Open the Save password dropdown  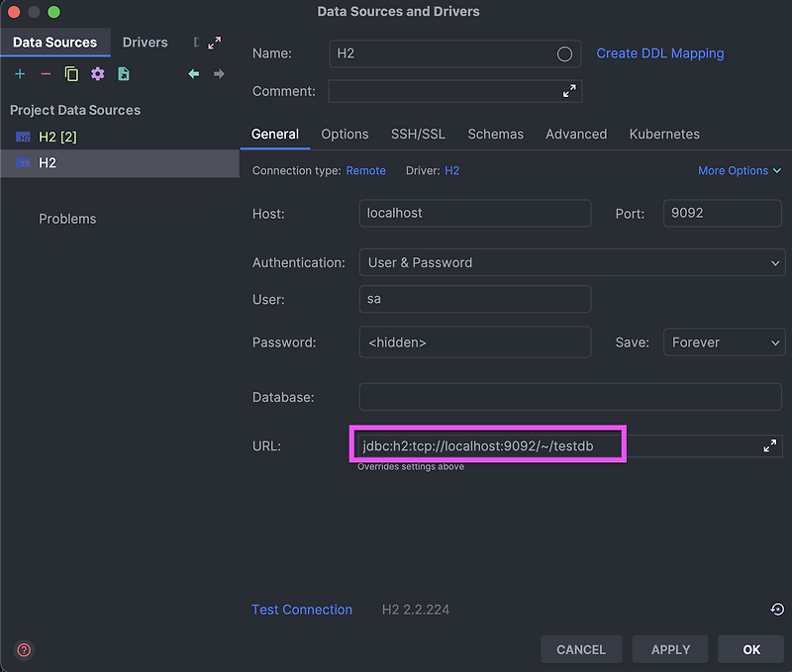(724, 342)
